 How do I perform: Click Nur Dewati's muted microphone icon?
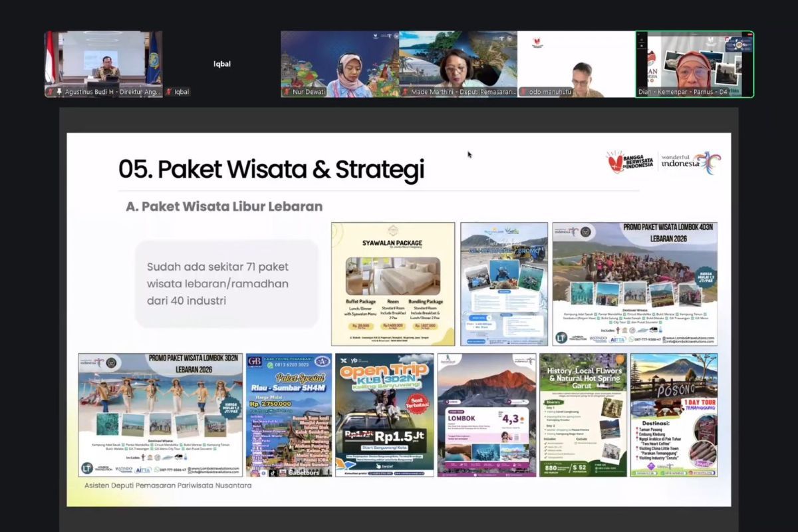(286, 92)
